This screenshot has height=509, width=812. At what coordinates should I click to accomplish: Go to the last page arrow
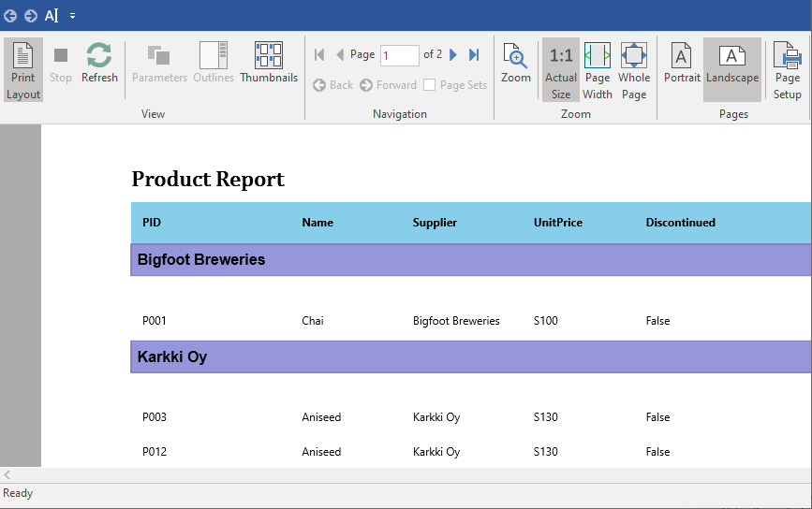(x=474, y=55)
